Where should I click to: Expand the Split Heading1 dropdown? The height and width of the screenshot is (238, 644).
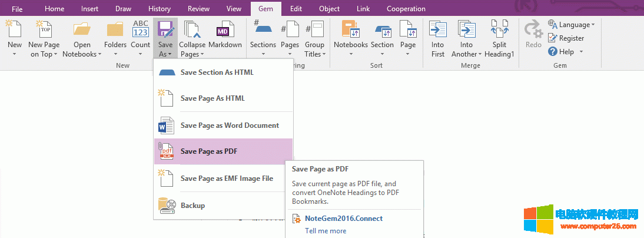[499, 54]
